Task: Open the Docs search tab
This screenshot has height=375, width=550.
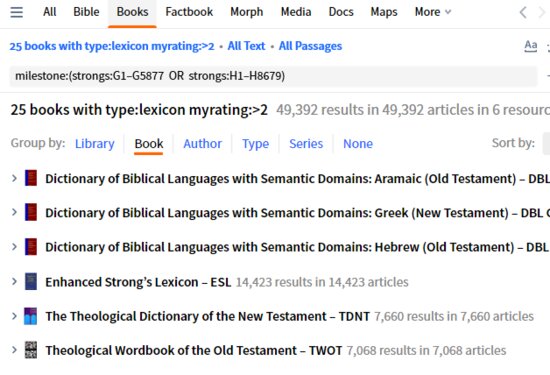Action: (341, 12)
